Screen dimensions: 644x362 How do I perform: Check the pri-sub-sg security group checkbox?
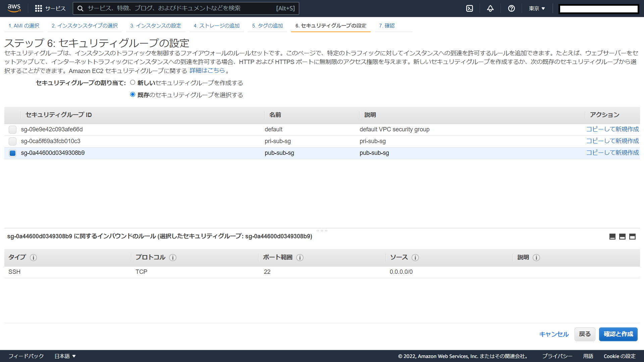(12, 141)
